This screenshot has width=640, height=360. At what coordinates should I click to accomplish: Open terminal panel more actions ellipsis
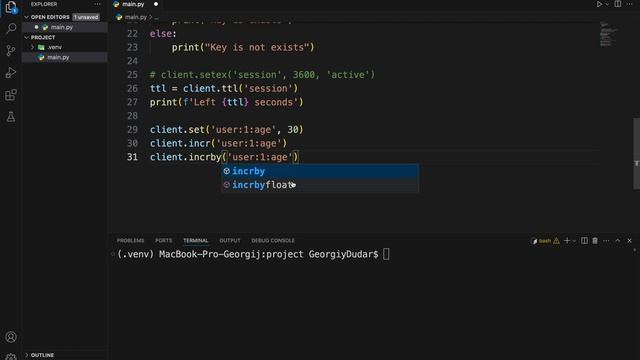click(606, 241)
